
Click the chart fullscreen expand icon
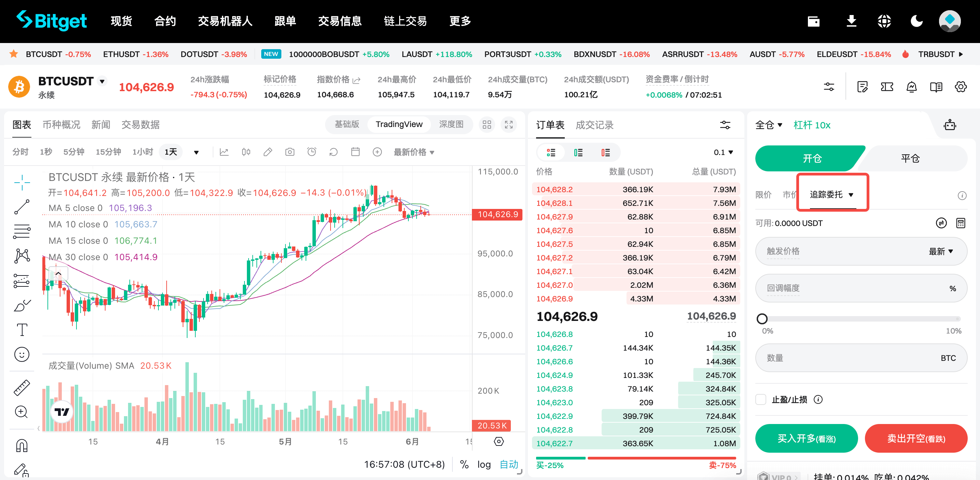coord(509,125)
